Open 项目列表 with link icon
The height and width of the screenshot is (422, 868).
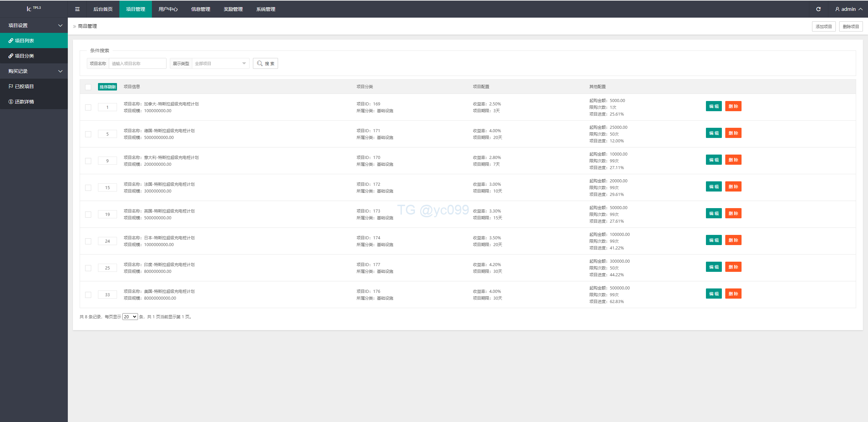click(x=24, y=41)
